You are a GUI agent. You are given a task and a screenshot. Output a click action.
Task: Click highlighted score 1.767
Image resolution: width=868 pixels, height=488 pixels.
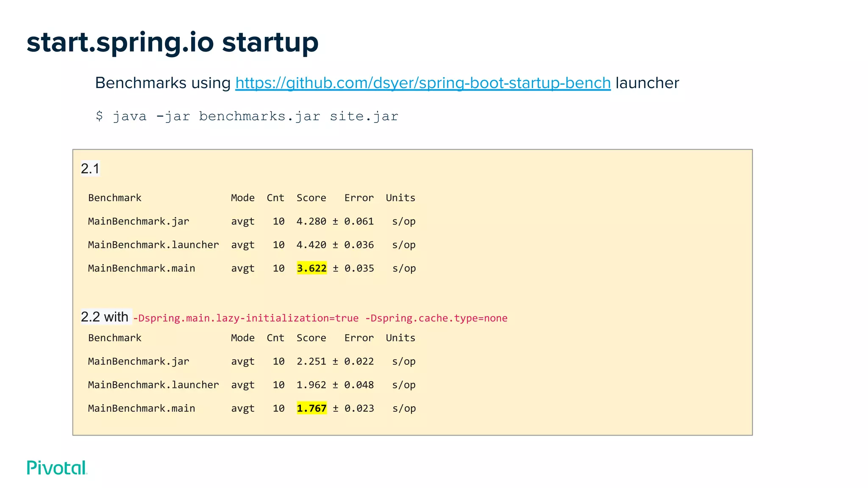point(312,408)
